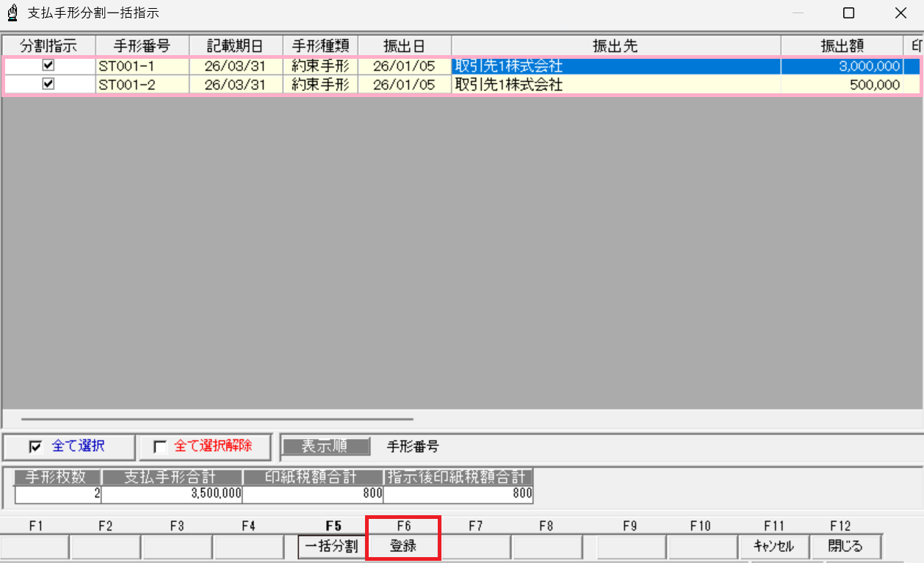Image resolution: width=924 pixels, height=563 pixels.
Task: Uncheck 分割指示 for bill ST001-2
Action: tap(48, 84)
